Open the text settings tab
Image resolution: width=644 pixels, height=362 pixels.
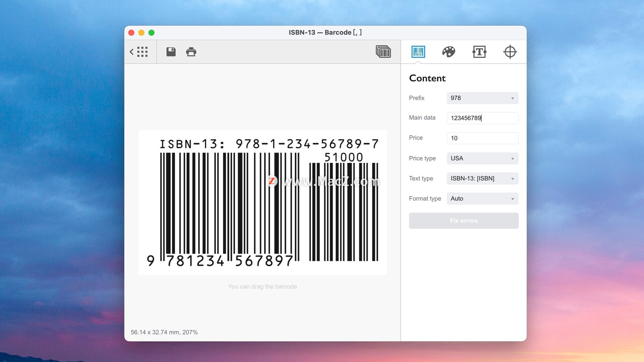pyautogui.click(x=479, y=52)
